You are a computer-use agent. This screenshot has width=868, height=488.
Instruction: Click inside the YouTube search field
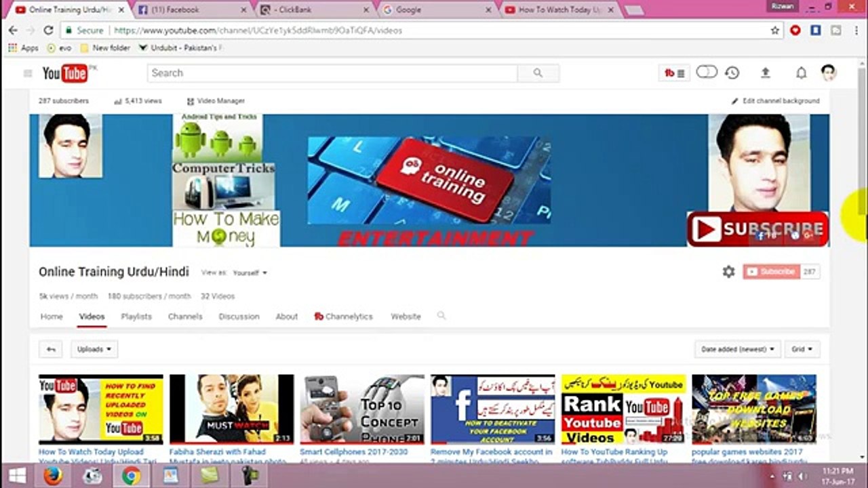click(332, 73)
